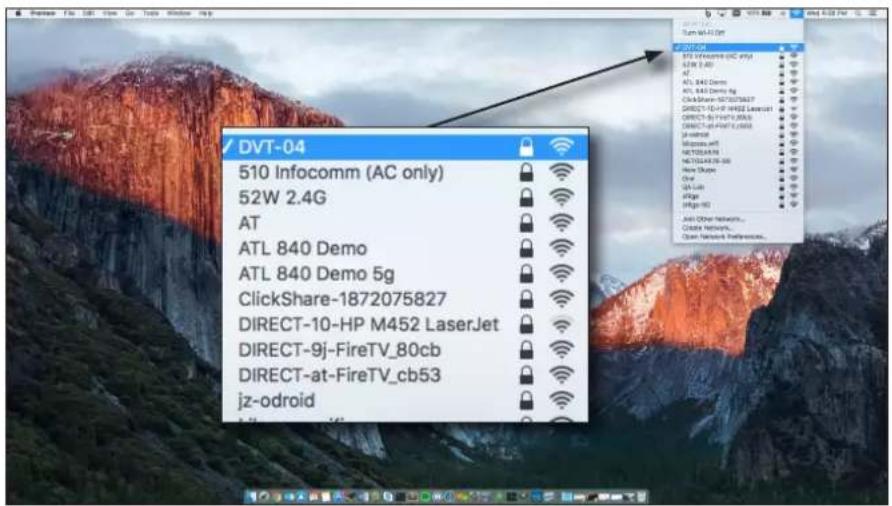Open the Trash at the Dock's end

coord(642,496)
